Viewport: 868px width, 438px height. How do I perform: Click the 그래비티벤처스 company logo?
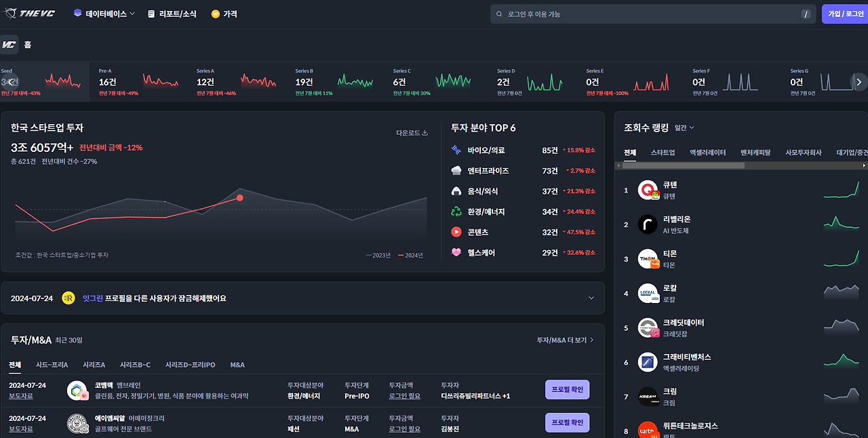click(x=648, y=362)
